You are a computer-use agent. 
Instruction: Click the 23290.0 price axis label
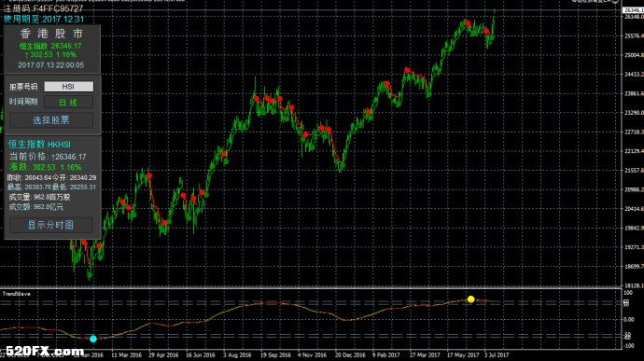click(634, 113)
